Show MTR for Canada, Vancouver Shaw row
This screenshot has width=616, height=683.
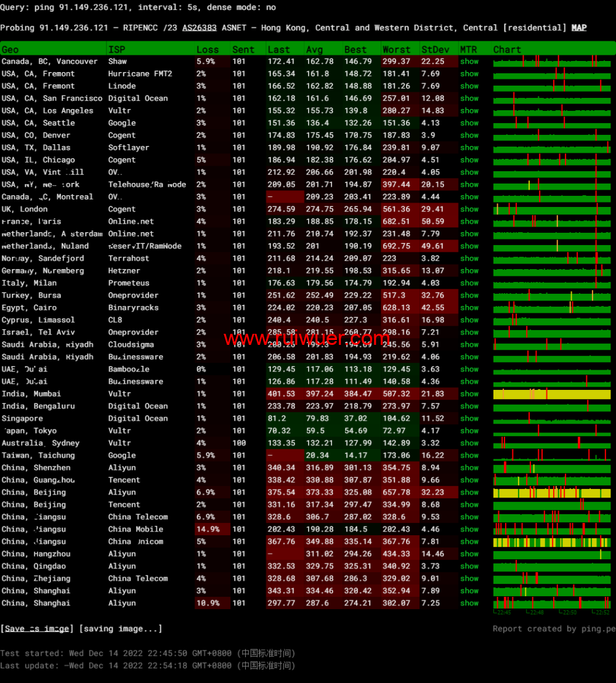tap(469, 62)
